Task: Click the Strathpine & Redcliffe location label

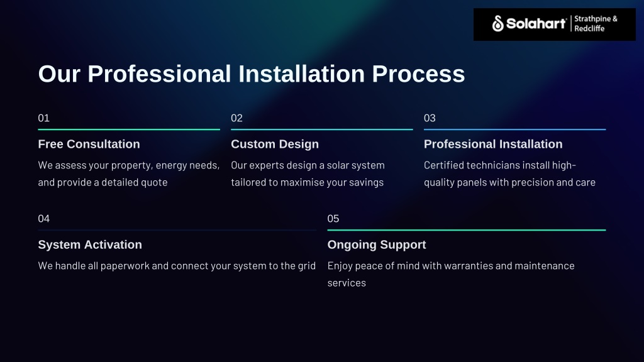Action: (x=596, y=24)
